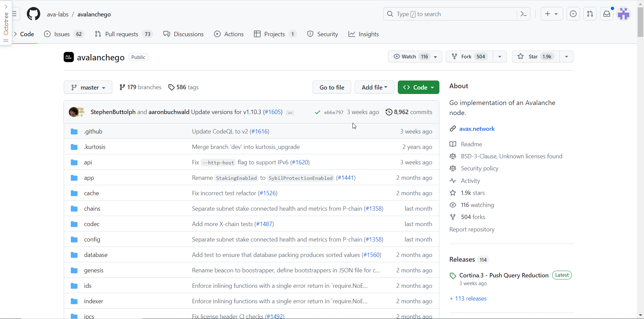
Task: Open the command palette icon
Action: pyautogui.click(x=523, y=14)
